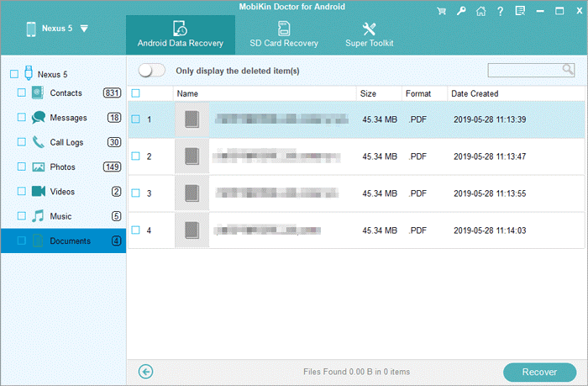This screenshot has height=386, width=588.
Task: Click the Call Logs phone icon
Action: click(x=39, y=142)
